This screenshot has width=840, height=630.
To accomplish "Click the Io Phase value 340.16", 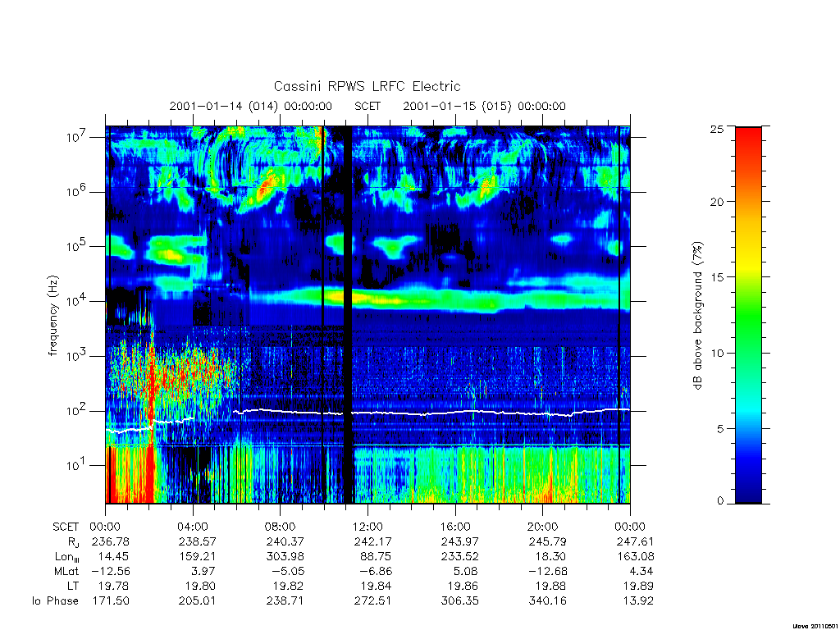I will click(x=547, y=601).
